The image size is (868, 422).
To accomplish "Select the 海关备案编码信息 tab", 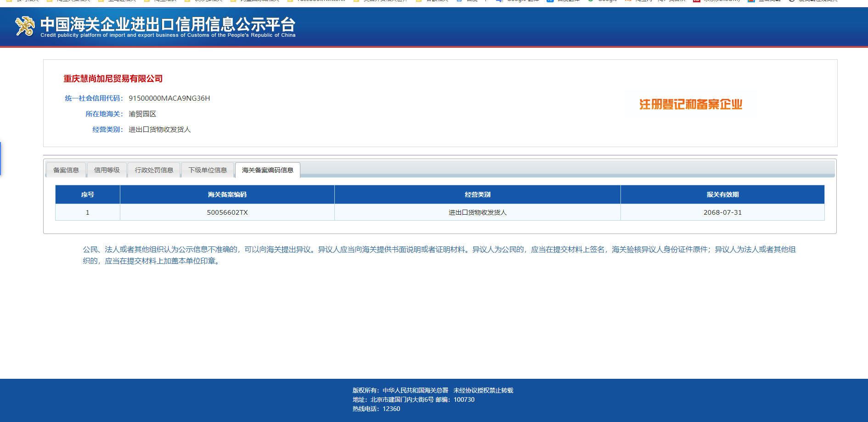I will pos(268,170).
